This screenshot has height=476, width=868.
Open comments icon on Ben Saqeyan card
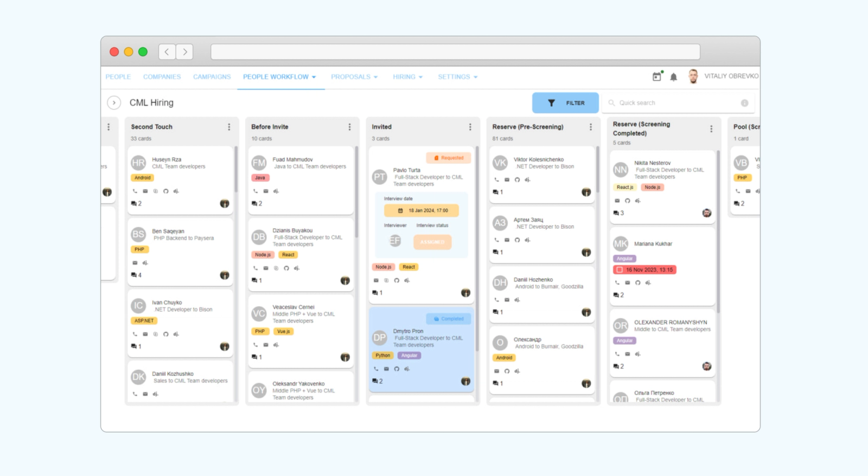point(133,275)
